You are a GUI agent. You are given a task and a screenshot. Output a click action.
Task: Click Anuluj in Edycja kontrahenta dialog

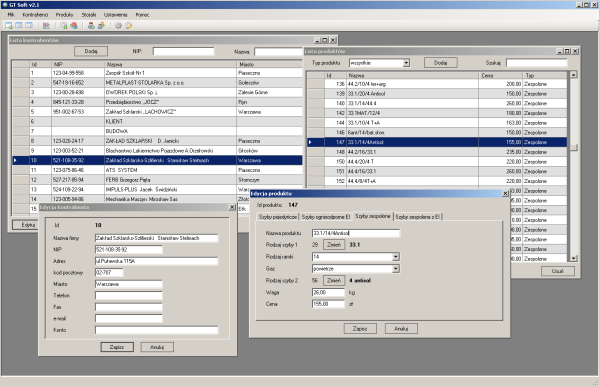pos(157,347)
